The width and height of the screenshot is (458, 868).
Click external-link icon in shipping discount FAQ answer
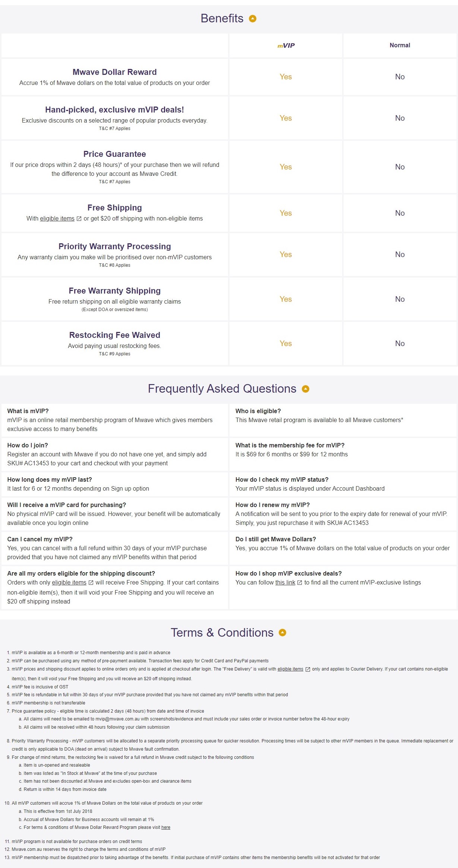pos(91,583)
